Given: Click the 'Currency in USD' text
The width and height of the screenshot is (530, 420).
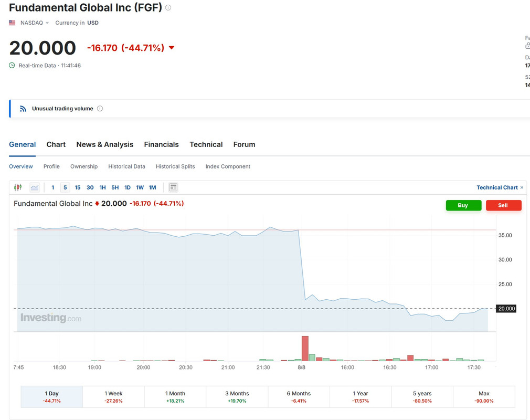Looking at the screenshot, I should (77, 23).
